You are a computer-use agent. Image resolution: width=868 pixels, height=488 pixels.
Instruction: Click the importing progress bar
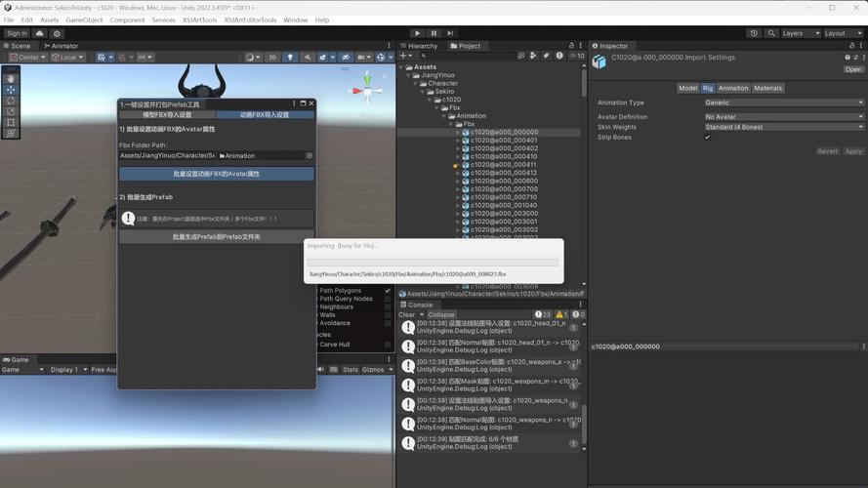point(433,263)
